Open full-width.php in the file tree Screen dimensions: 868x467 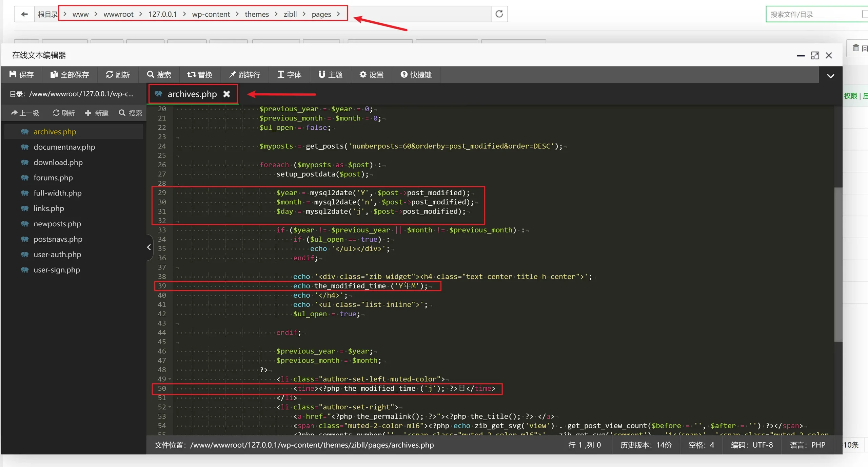(x=73, y=193)
